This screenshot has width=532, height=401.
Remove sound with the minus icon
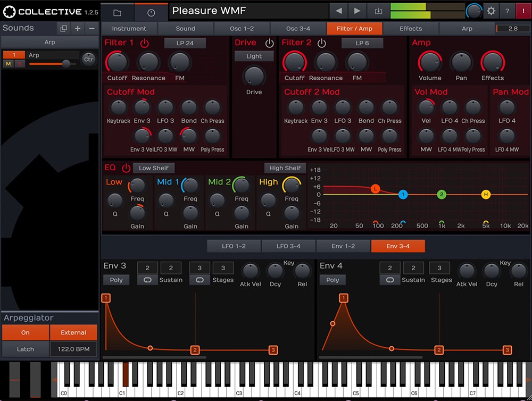pyautogui.click(x=92, y=28)
